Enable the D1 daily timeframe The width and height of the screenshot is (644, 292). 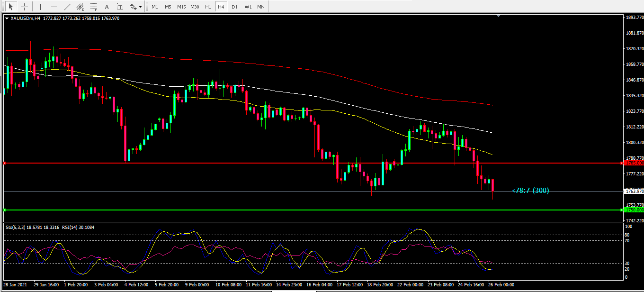pyautogui.click(x=234, y=7)
